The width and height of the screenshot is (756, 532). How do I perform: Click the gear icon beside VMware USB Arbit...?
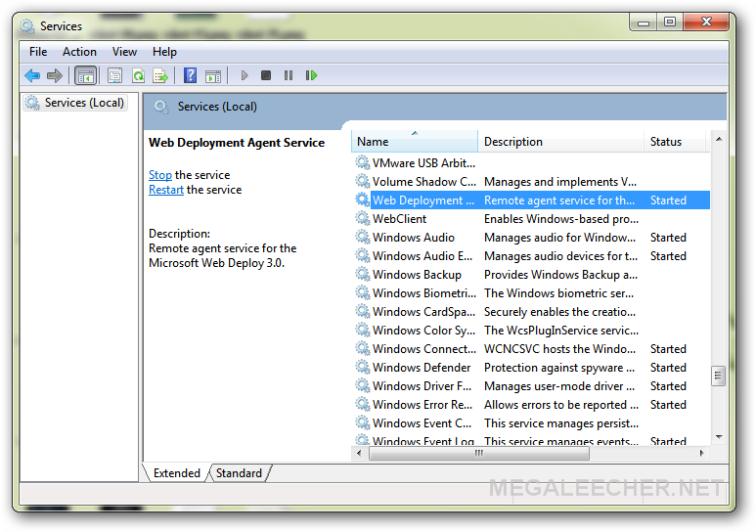pos(363,162)
